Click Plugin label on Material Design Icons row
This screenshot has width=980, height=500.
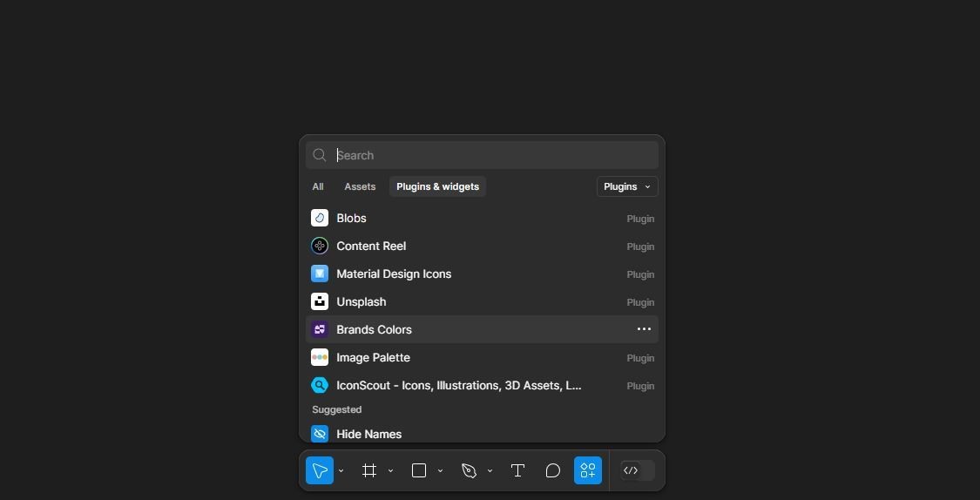[640, 274]
